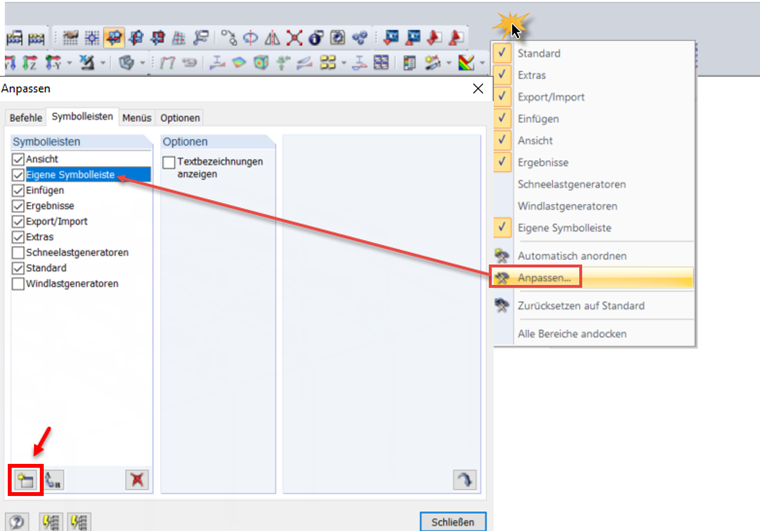The height and width of the screenshot is (531, 760).
Task: Click the view in -Y direction icon
Action: tap(53, 62)
